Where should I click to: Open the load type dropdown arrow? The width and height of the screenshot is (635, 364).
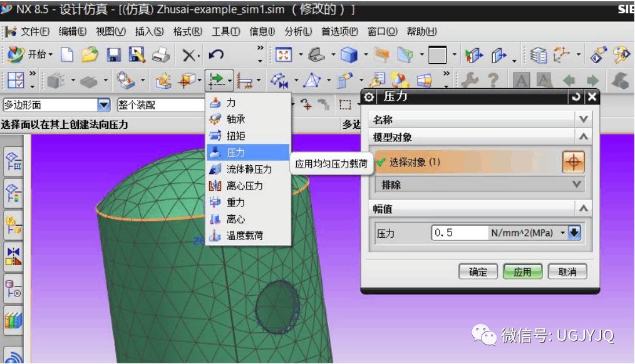tap(230, 81)
